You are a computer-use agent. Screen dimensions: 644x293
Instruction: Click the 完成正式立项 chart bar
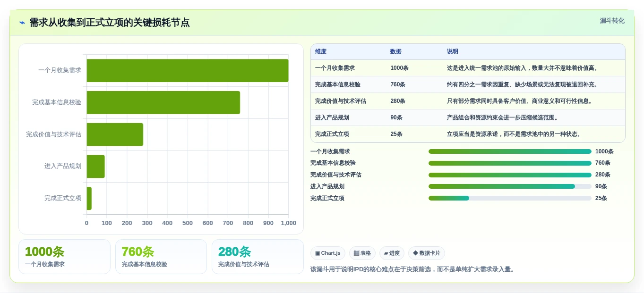click(x=89, y=198)
